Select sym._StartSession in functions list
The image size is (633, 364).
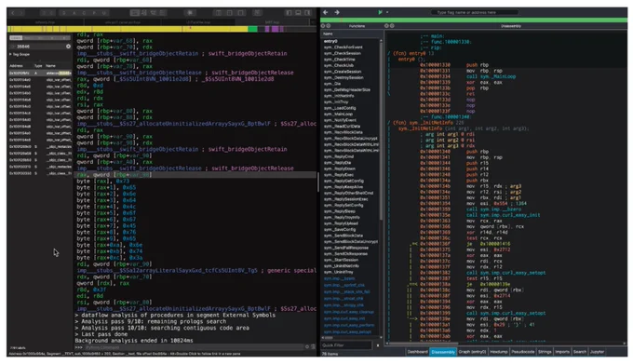tap(341, 260)
